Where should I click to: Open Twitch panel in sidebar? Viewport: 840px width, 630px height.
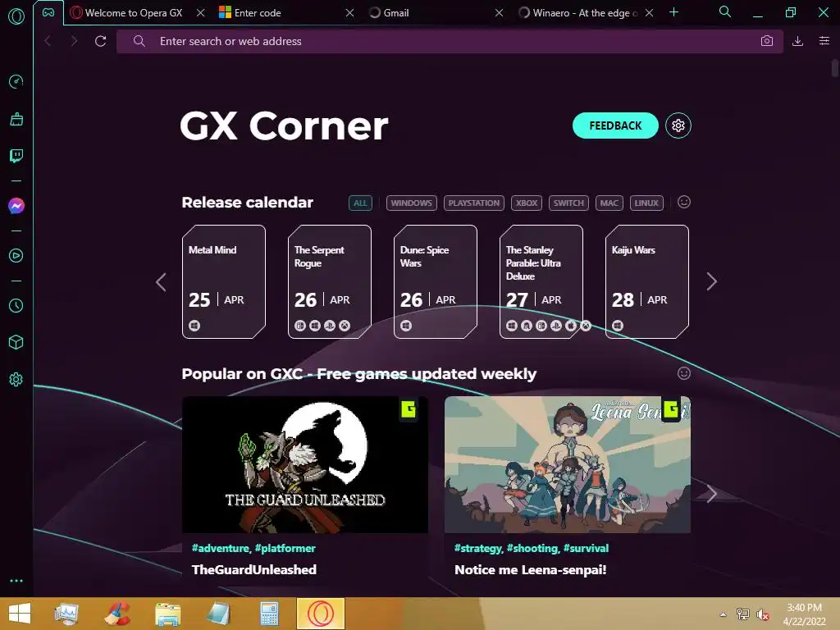click(16, 156)
